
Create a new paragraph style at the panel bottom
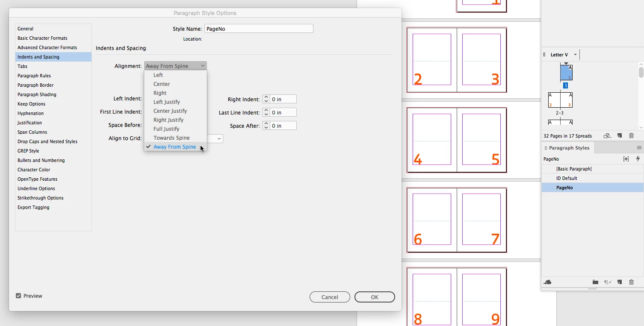[619, 282]
